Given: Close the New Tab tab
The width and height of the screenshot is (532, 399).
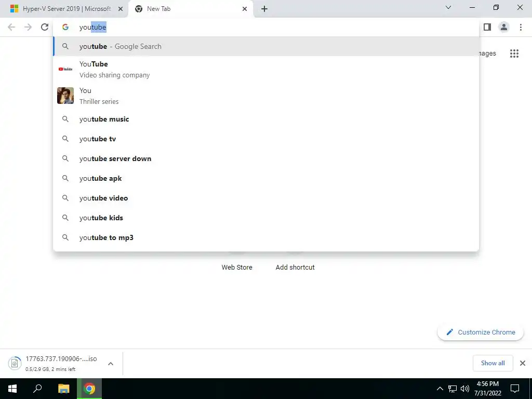Looking at the screenshot, I should pyautogui.click(x=245, y=9).
